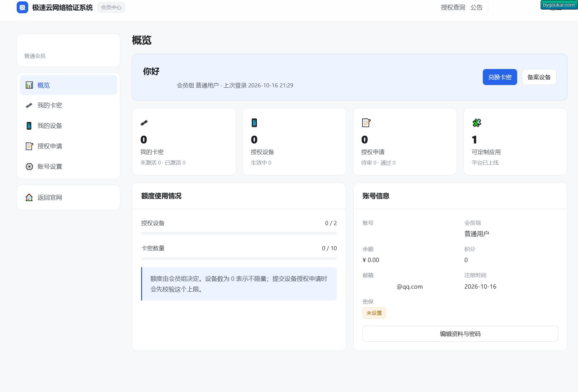The width and height of the screenshot is (578, 392).
Task: Open 授权查询 in the top navigation
Action: pyautogui.click(x=453, y=7)
